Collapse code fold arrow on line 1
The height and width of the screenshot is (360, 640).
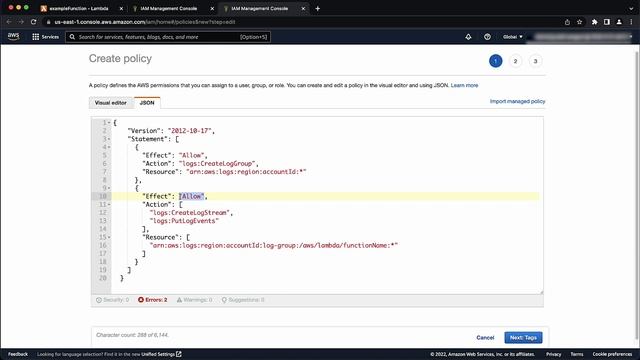(x=109, y=122)
